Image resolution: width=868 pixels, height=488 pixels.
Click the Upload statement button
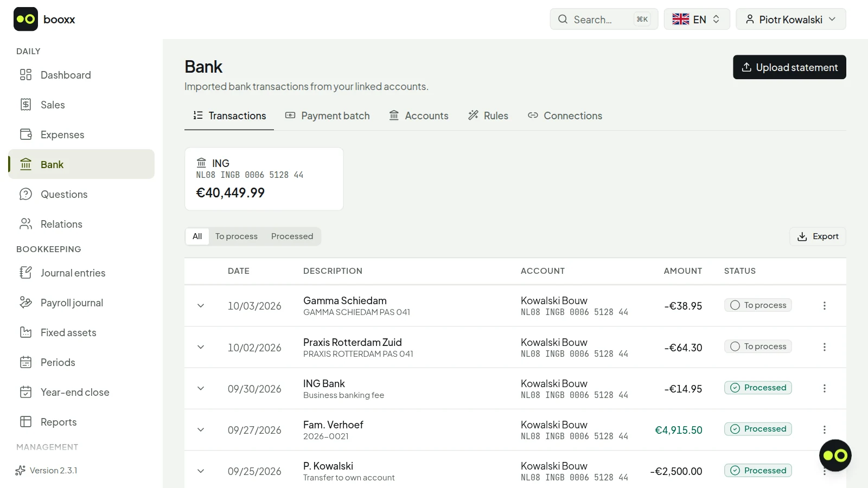pos(789,67)
